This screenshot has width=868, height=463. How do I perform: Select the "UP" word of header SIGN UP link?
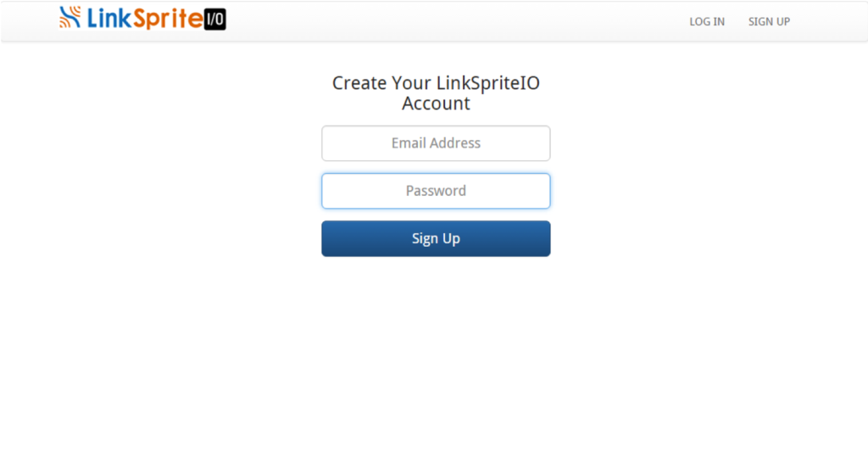[782, 21]
